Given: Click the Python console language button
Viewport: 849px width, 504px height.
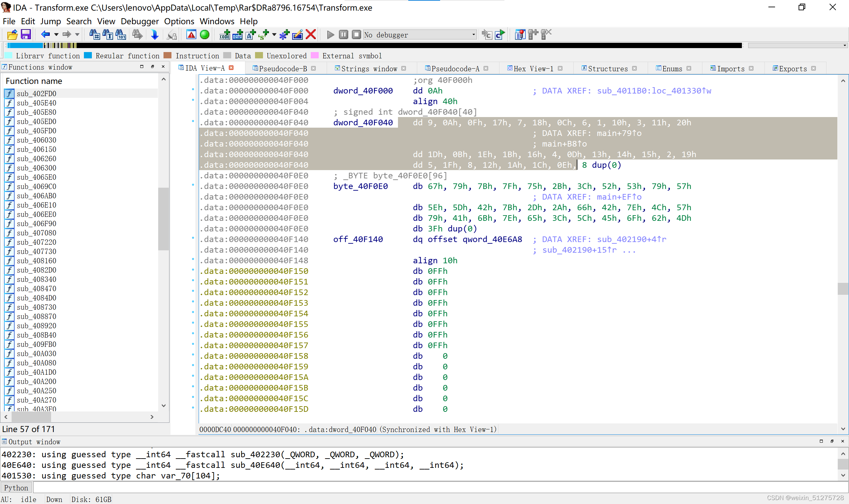Looking at the screenshot, I should pos(16,488).
